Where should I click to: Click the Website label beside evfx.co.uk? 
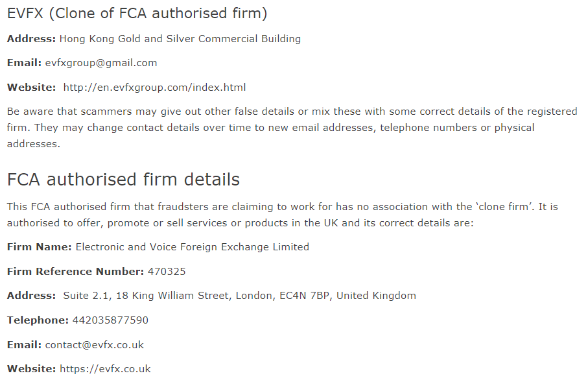coord(32,369)
